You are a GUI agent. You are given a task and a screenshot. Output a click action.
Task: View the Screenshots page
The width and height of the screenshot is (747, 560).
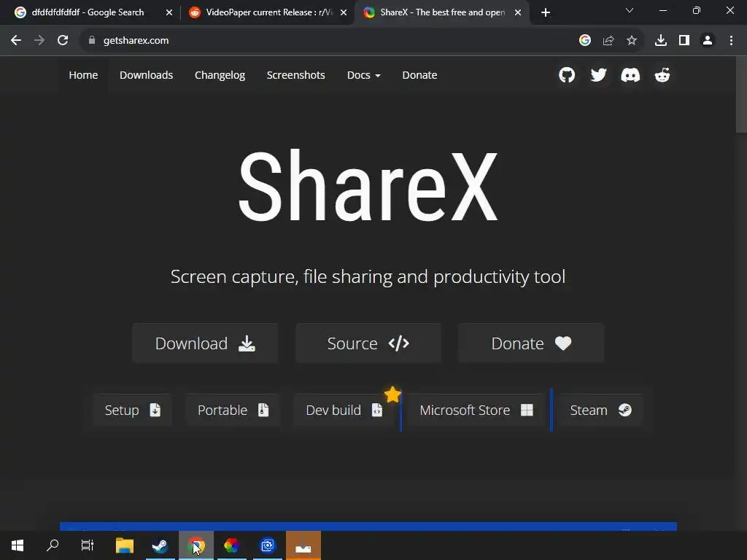coord(296,75)
